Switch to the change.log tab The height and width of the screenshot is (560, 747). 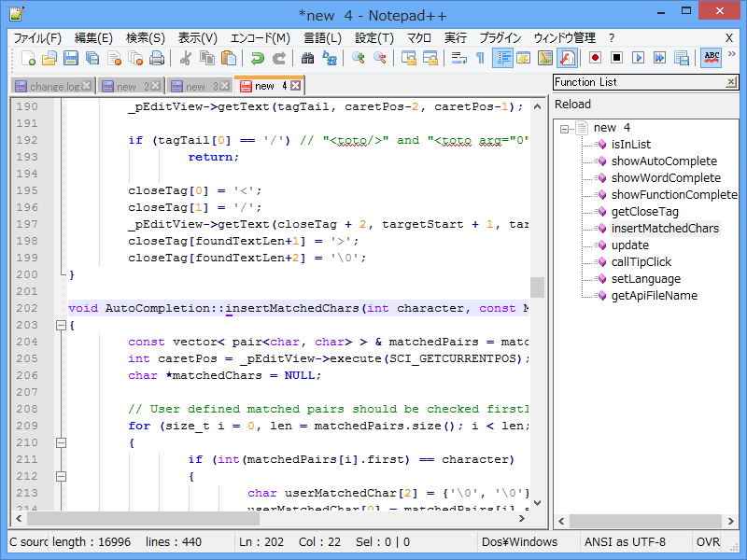point(53,86)
